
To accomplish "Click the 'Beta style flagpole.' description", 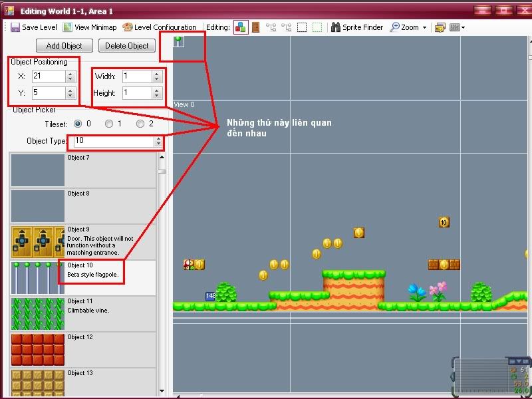I will [93, 275].
